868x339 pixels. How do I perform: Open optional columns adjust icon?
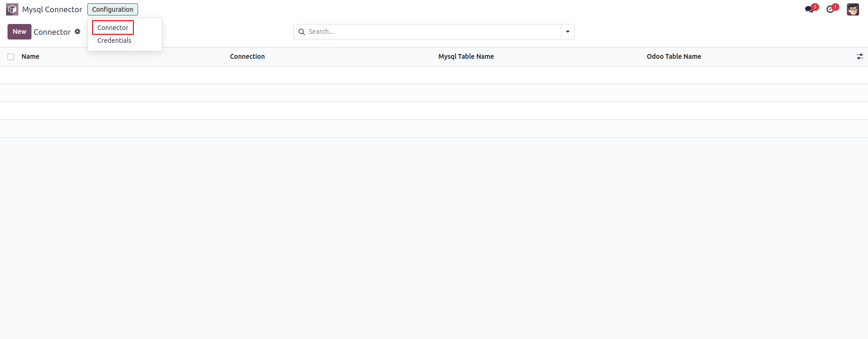860,56
